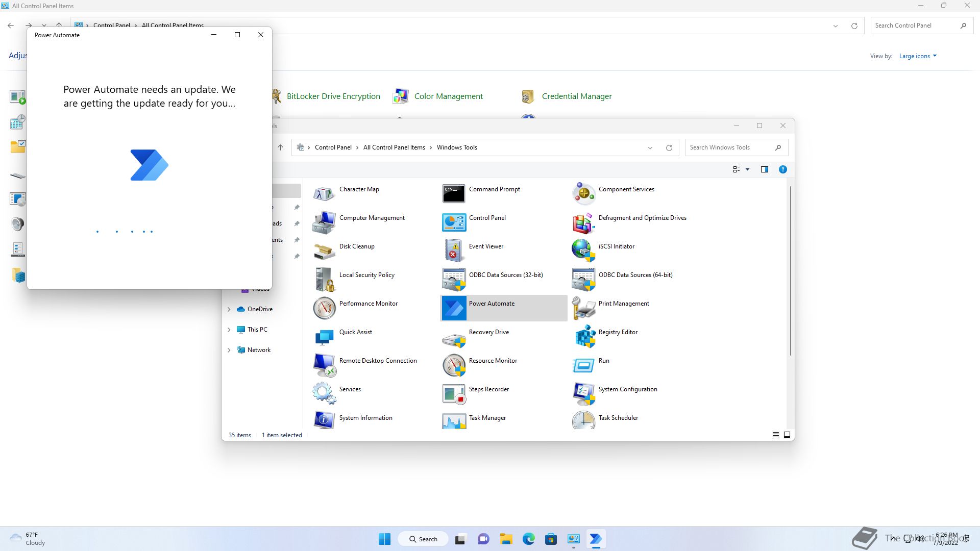
Task: Open iSCSI Initiator icon
Action: pyautogui.click(x=583, y=251)
